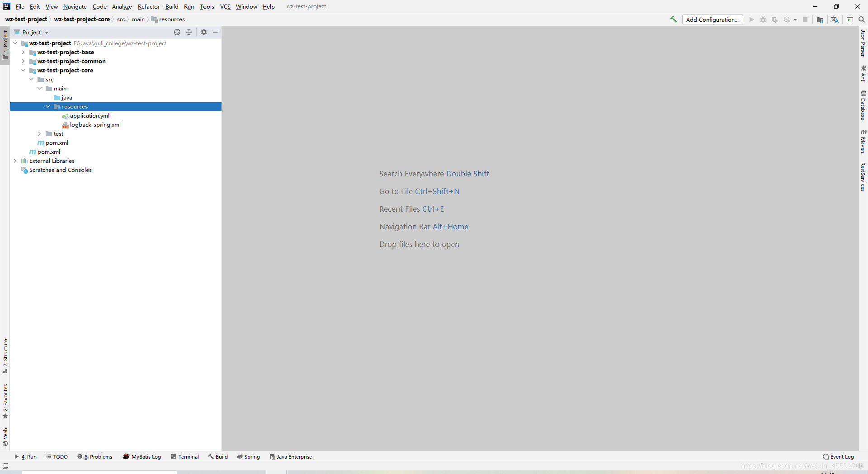
Task: Select pom.xml under wz-test-project-core
Action: coord(57,143)
